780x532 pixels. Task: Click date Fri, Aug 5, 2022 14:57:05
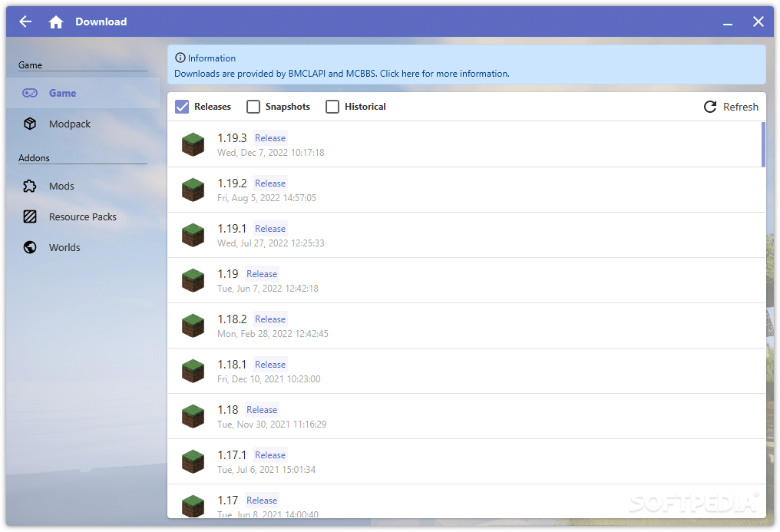pos(266,198)
